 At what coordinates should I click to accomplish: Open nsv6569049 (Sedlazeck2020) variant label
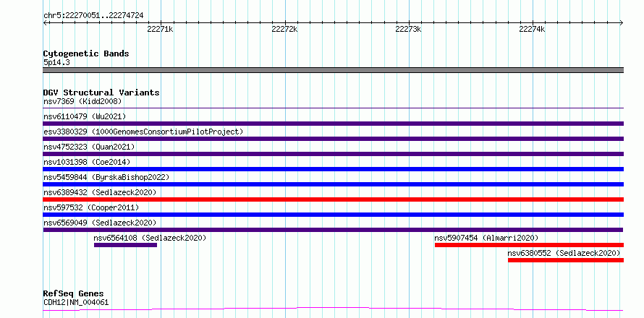coord(100,223)
